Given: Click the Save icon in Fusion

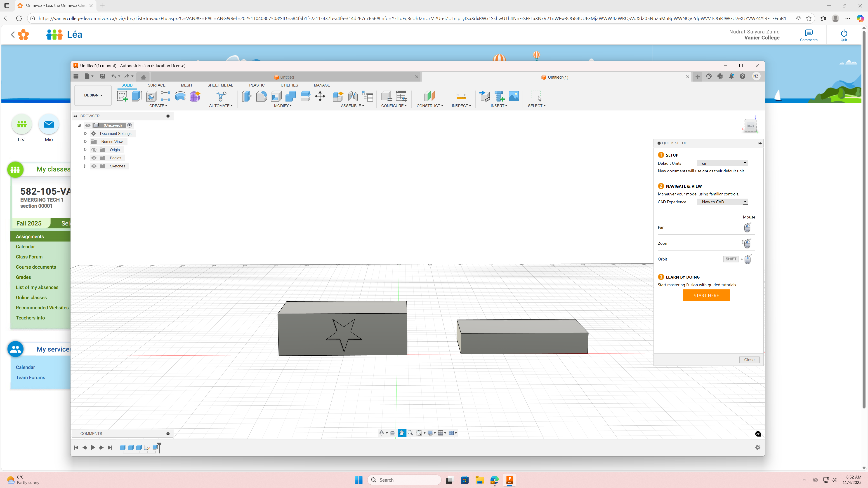Looking at the screenshot, I should (102, 76).
